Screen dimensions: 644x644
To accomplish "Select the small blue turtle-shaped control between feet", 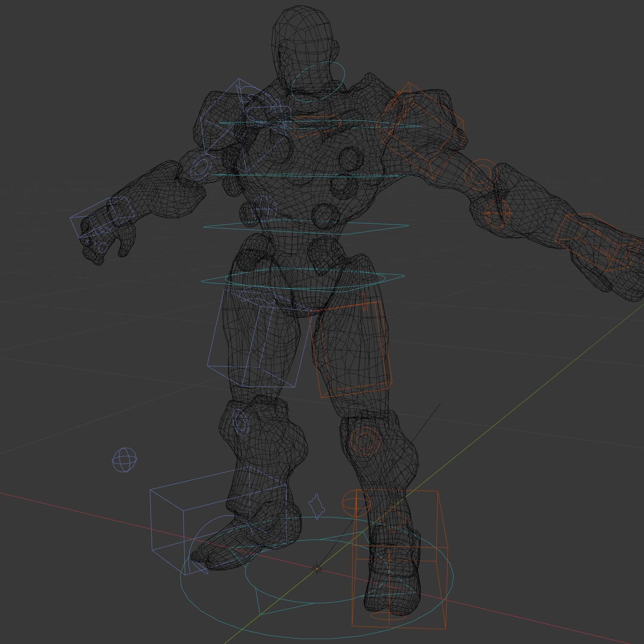I will click(x=316, y=507).
